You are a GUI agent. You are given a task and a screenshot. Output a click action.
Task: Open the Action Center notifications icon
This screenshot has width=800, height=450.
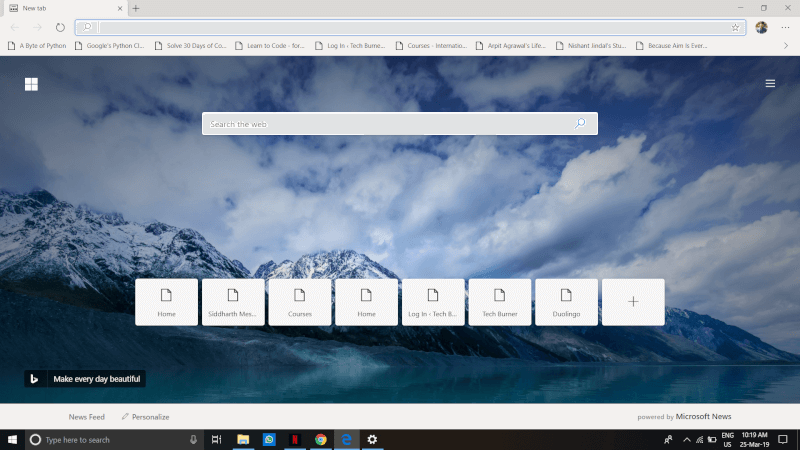click(783, 440)
